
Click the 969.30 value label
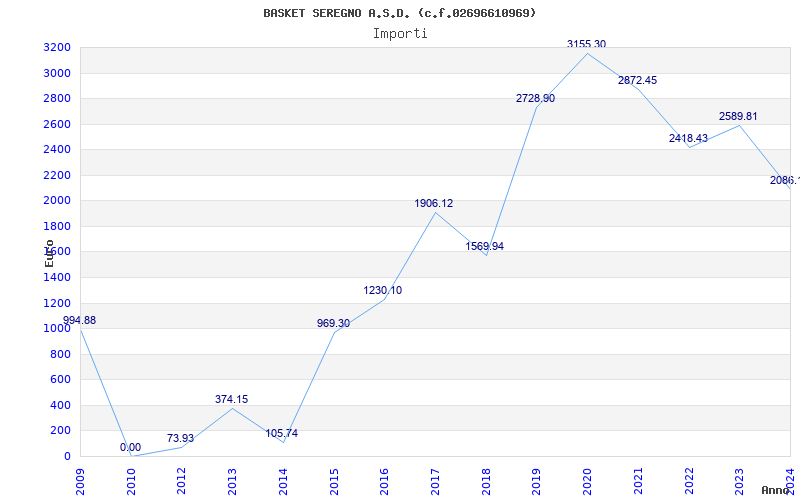point(333,323)
